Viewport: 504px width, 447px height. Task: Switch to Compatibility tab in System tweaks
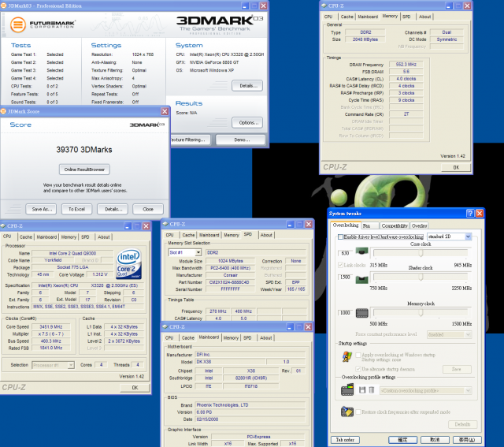(x=395, y=226)
